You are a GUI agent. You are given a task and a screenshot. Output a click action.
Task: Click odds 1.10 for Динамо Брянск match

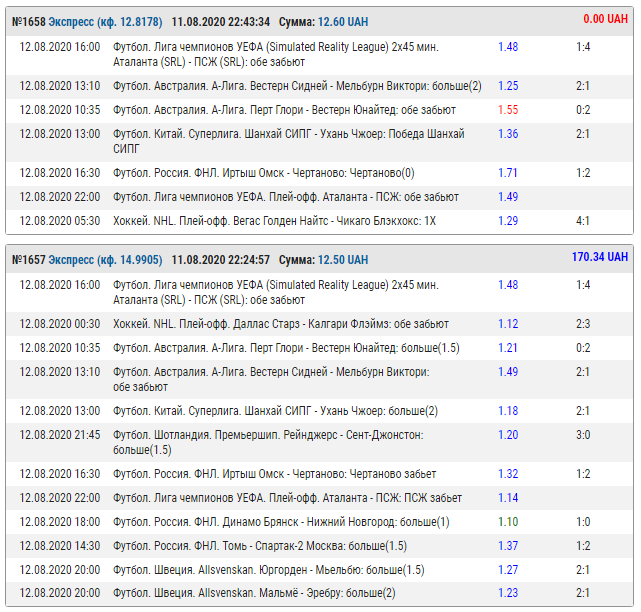coord(508,521)
